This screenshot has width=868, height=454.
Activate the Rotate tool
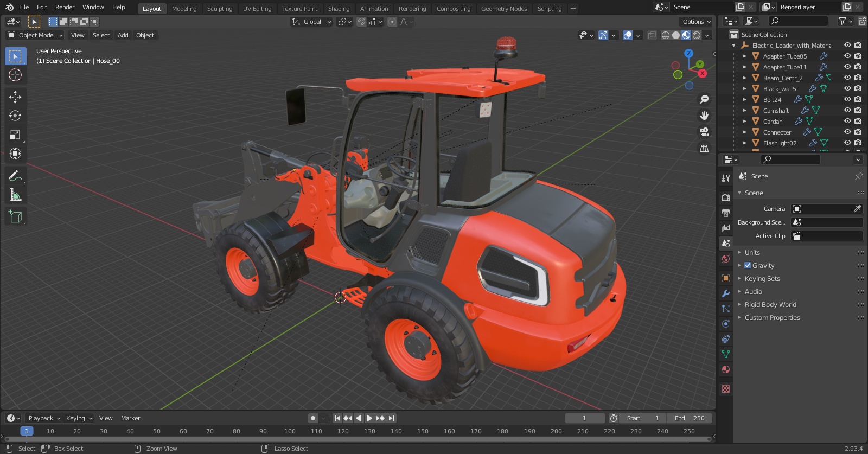(x=15, y=116)
